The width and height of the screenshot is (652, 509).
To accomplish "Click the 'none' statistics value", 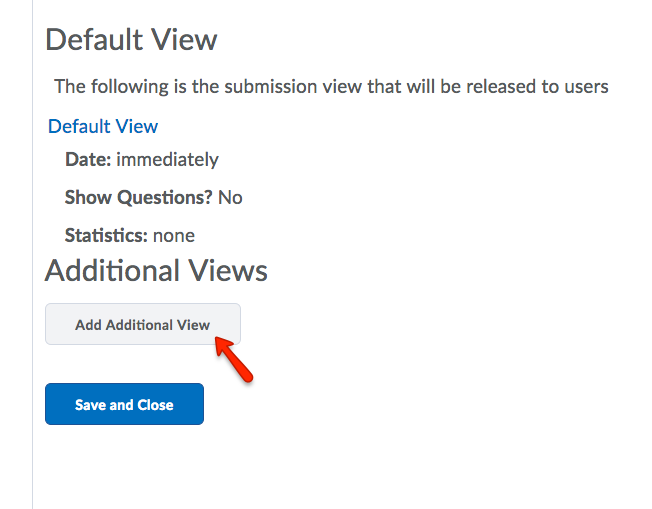I will 174,236.
